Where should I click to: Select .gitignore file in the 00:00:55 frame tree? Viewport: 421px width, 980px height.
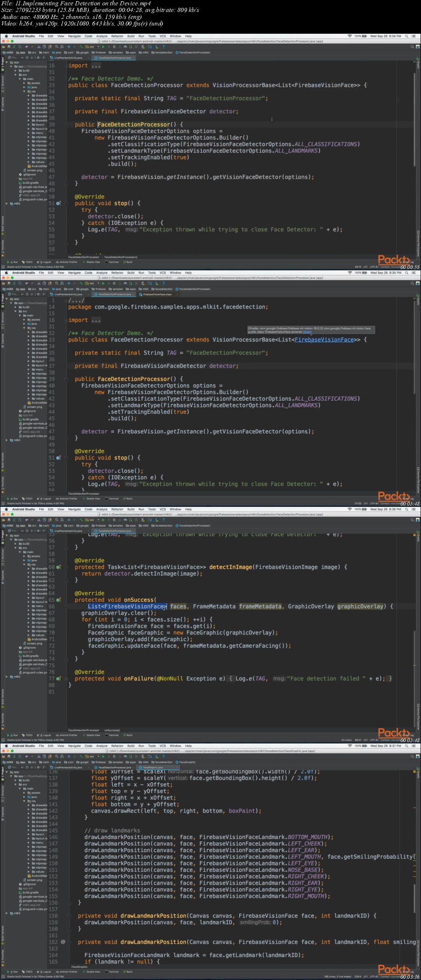(28, 174)
